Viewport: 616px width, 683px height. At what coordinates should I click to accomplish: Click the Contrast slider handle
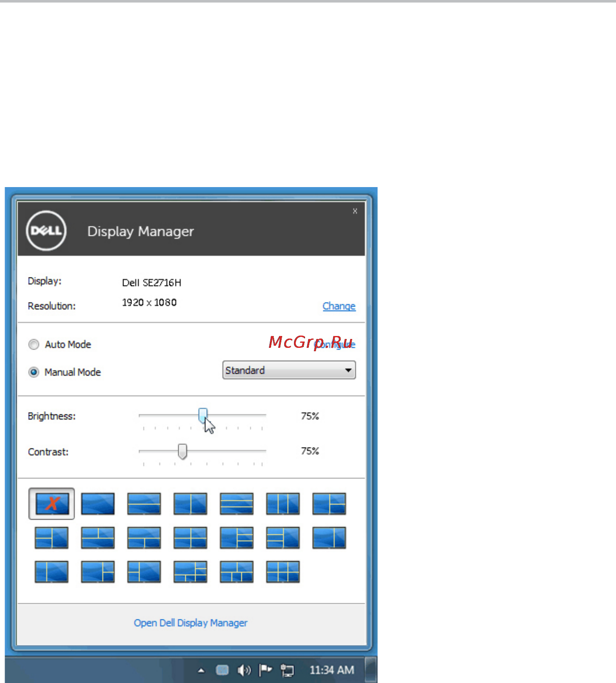tap(182, 451)
